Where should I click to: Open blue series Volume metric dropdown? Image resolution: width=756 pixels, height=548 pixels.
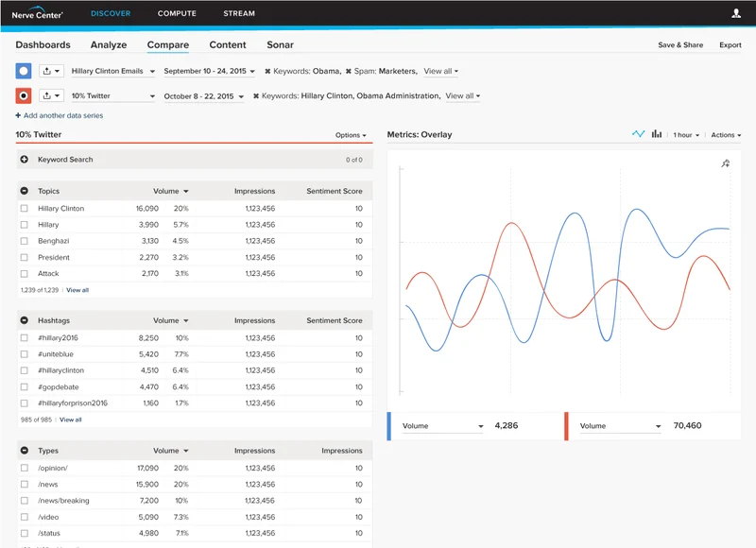[442, 426]
